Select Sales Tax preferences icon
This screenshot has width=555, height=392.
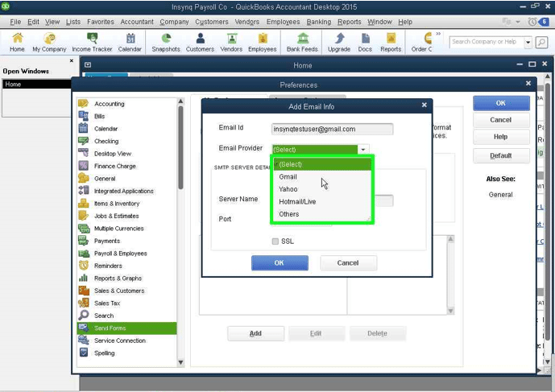pyautogui.click(x=84, y=303)
